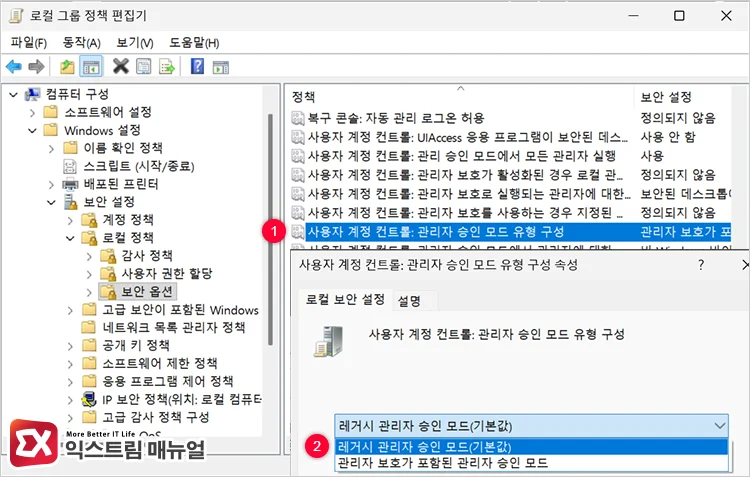This screenshot has height=477, width=750.
Task: Collapse the 보안 설정 node
Action: (51, 202)
